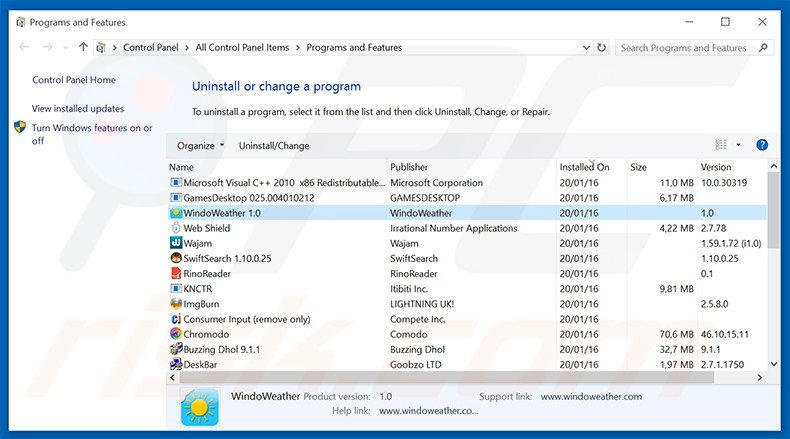Screen dimensions: 790x439
Task: Click Uninstall/Change button
Action: pos(274,146)
